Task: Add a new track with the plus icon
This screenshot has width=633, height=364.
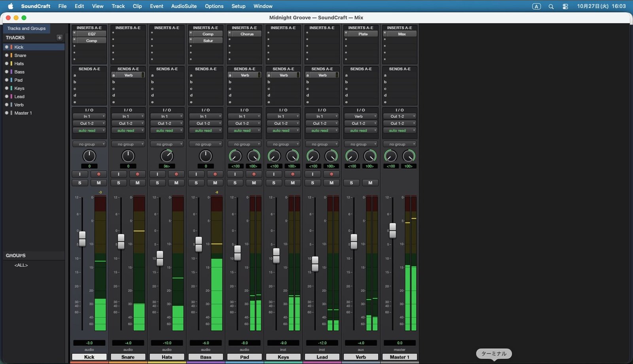Action: [x=59, y=38]
